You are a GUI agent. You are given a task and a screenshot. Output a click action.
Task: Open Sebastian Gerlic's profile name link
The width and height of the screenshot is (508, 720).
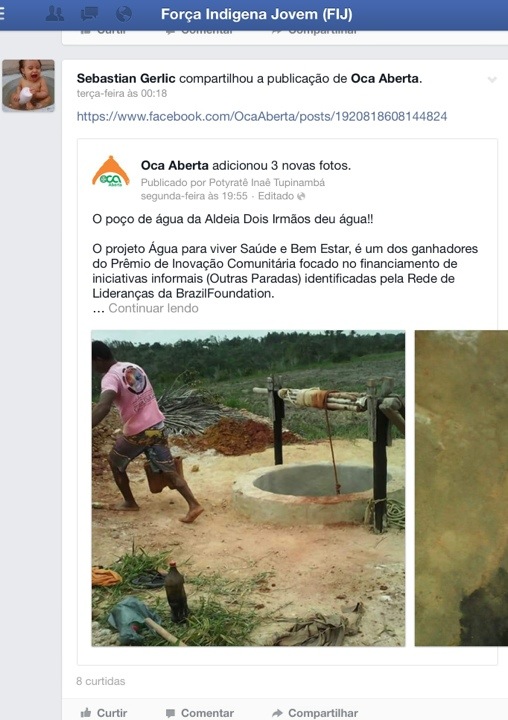pyautogui.click(x=126, y=79)
